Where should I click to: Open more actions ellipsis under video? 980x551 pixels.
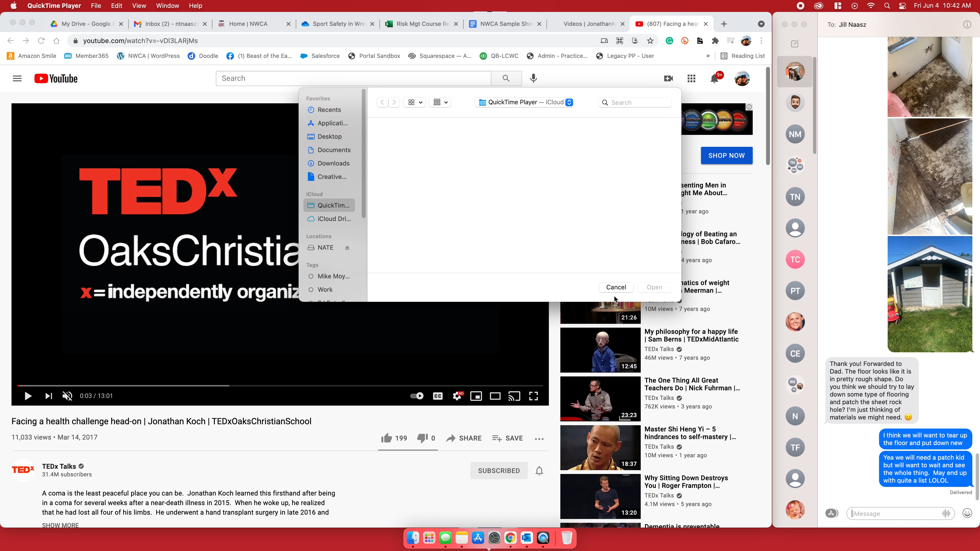click(x=539, y=438)
